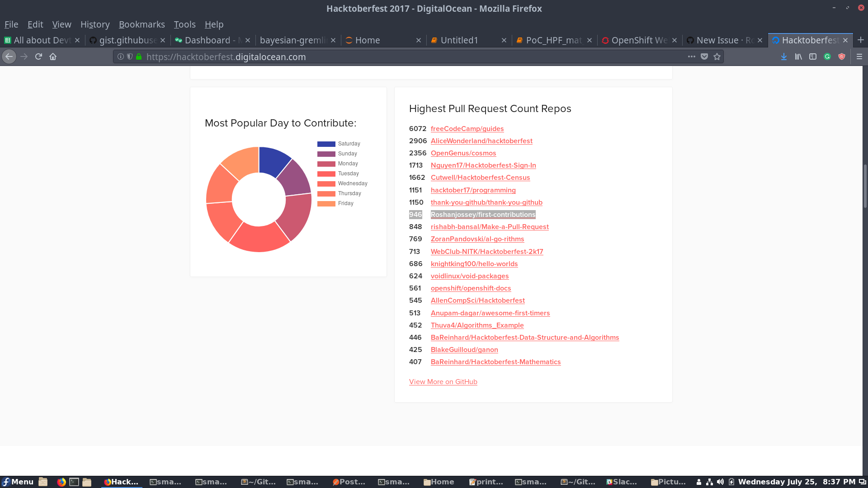Screen dimensions: 868x488
Task: Open the Firefox hamburger menu
Action: tap(859, 56)
